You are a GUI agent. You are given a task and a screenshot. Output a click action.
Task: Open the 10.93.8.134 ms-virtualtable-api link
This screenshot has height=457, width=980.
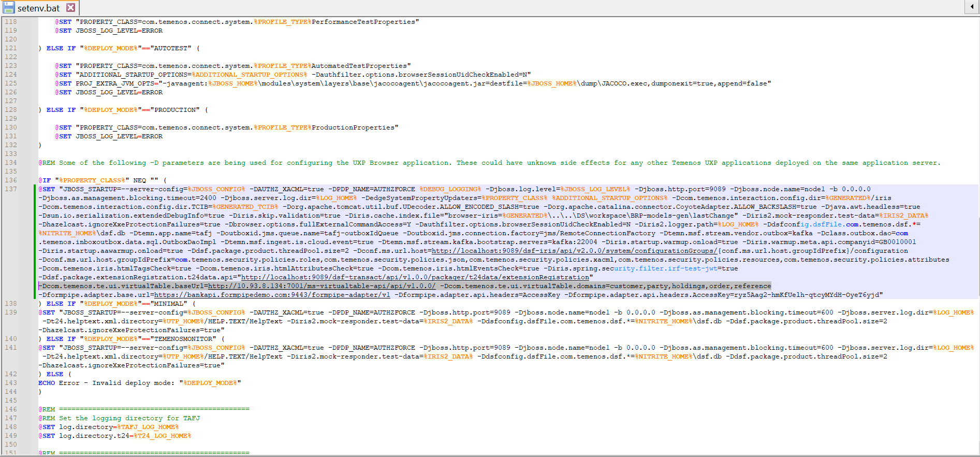click(x=321, y=286)
